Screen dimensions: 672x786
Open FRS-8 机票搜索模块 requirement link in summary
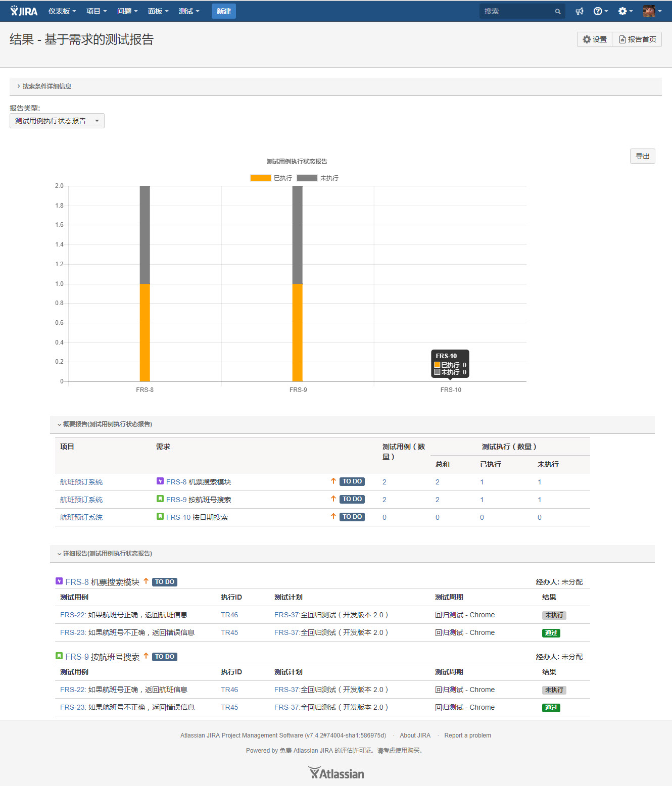199,482
